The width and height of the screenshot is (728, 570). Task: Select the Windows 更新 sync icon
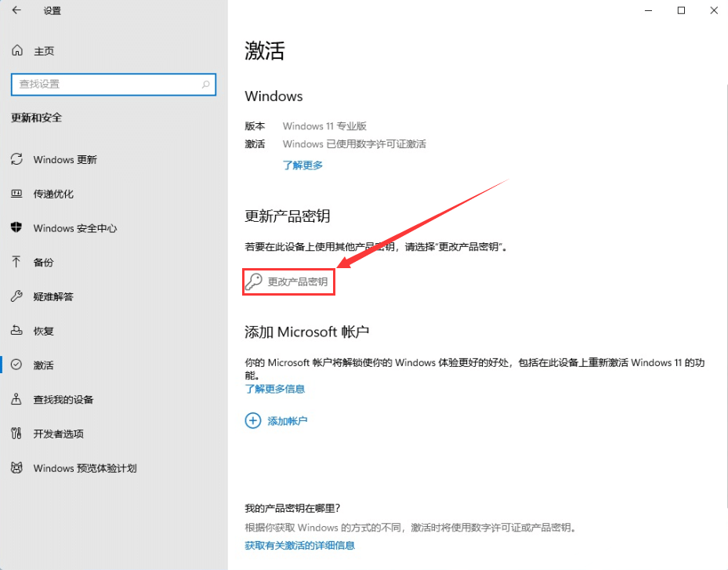(16, 159)
